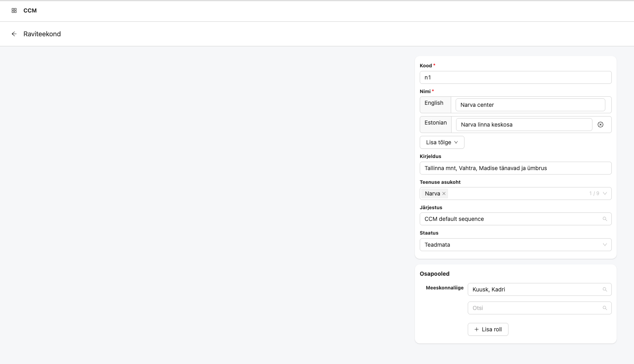Go back using the arrow beside Raviteekond
Image resolution: width=634 pixels, height=364 pixels.
[14, 34]
